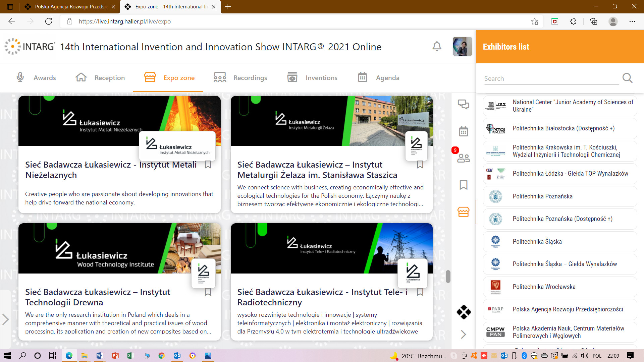Bookmark the Instytut Metalurgii Żelaza card

click(x=420, y=165)
